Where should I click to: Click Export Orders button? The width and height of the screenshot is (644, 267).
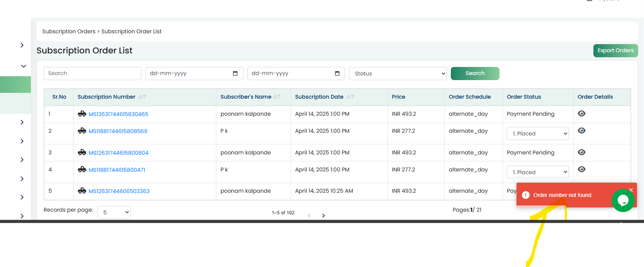pos(615,51)
